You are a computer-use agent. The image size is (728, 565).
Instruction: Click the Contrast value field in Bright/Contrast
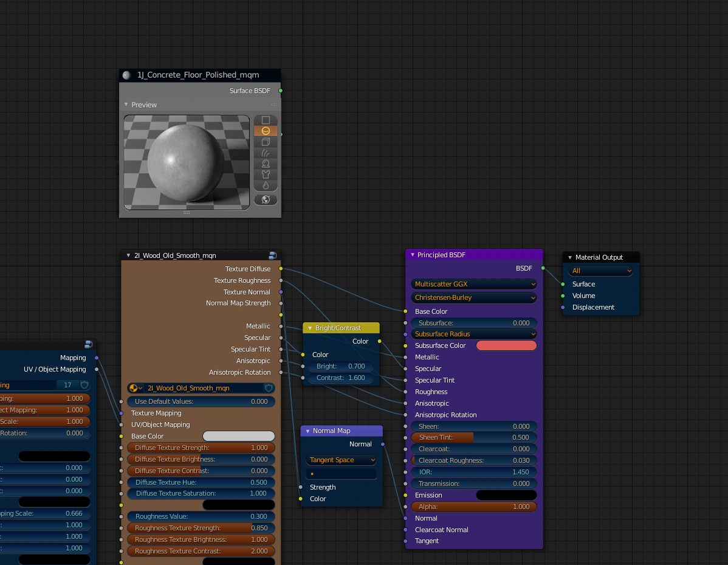tap(340, 378)
